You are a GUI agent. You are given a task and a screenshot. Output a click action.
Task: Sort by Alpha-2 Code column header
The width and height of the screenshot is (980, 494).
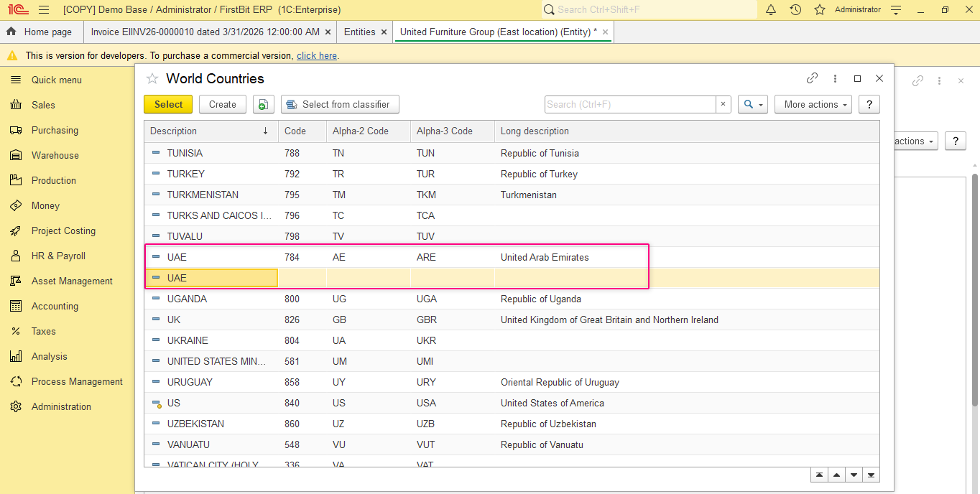(x=369, y=131)
